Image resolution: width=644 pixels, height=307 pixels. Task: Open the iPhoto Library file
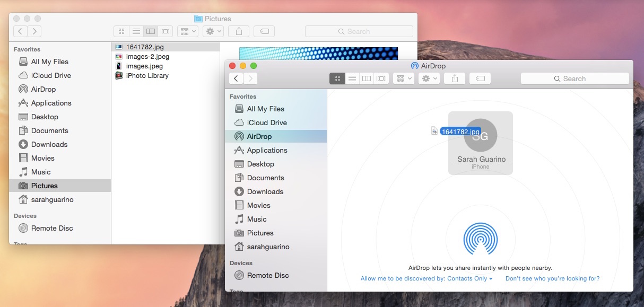pos(147,76)
